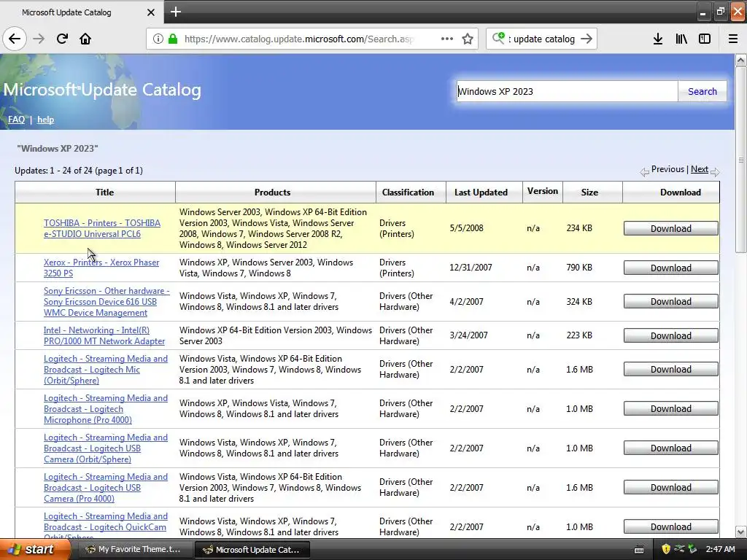Image resolution: width=747 pixels, height=560 pixels.
Task: Download the Logitech QuickCam driver
Action: click(x=671, y=526)
